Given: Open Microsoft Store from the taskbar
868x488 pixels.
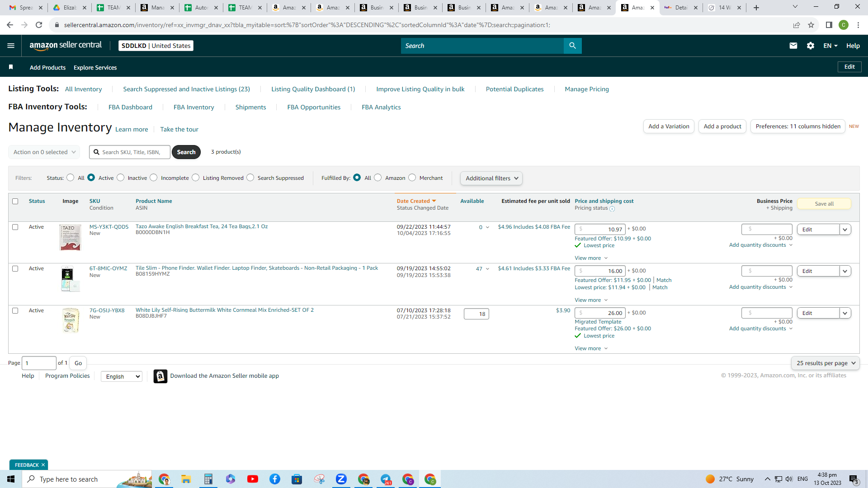Looking at the screenshot, I should (297, 479).
